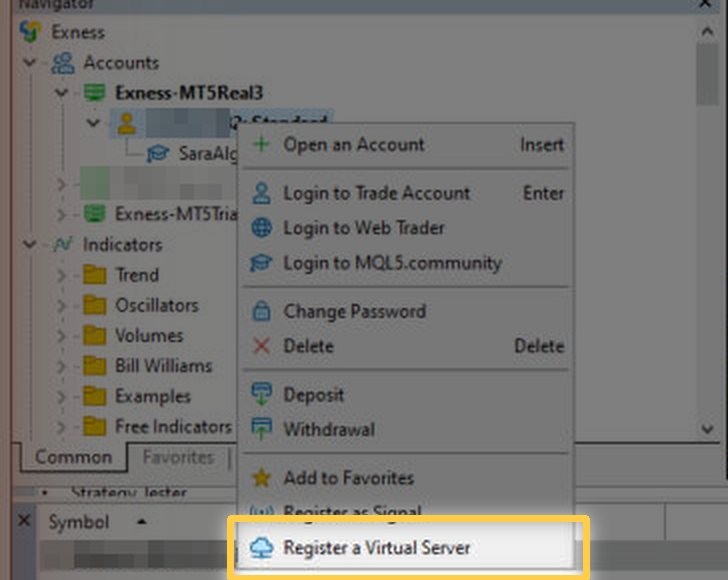Viewport: 728px width, 580px height.
Task: Expand the Exness-MT5Trial server node
Action: (x=61, y=214)
